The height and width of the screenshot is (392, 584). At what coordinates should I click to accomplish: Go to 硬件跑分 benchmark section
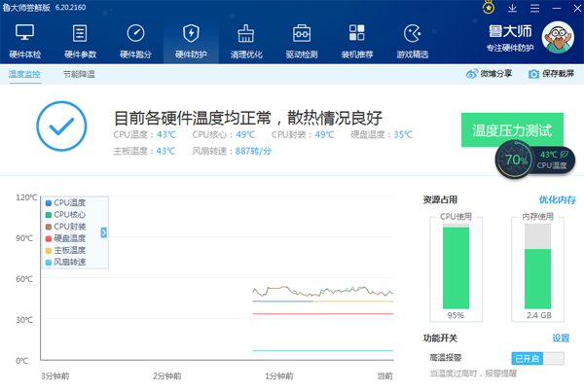click(135, 41)
